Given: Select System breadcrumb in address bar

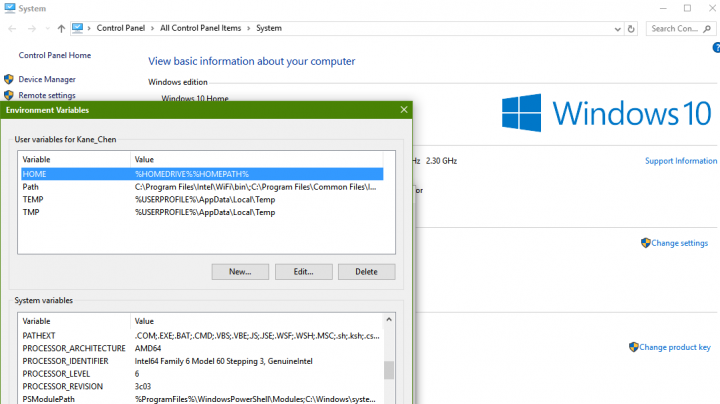Looking at the screenshot, I should click(x=269, y=28).
